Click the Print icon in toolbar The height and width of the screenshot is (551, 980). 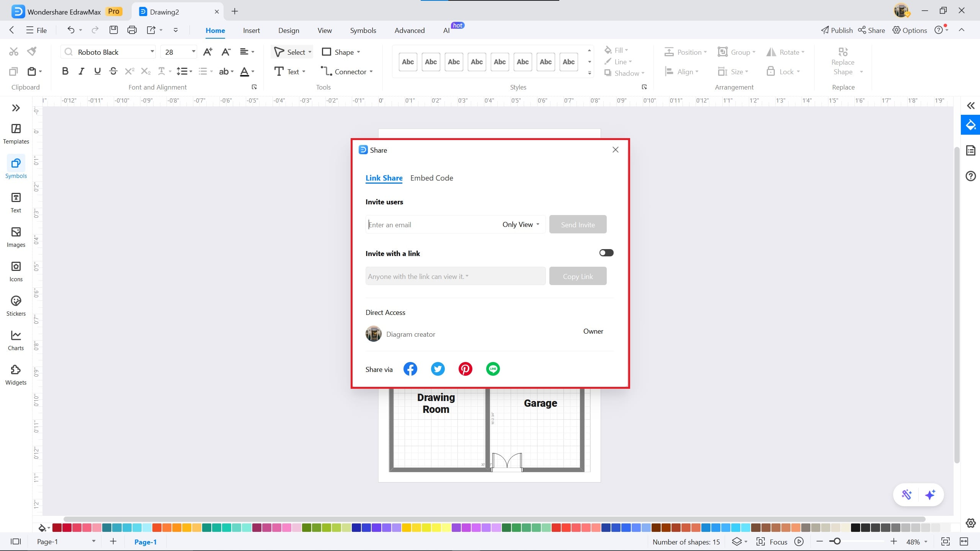coord(132,30)
